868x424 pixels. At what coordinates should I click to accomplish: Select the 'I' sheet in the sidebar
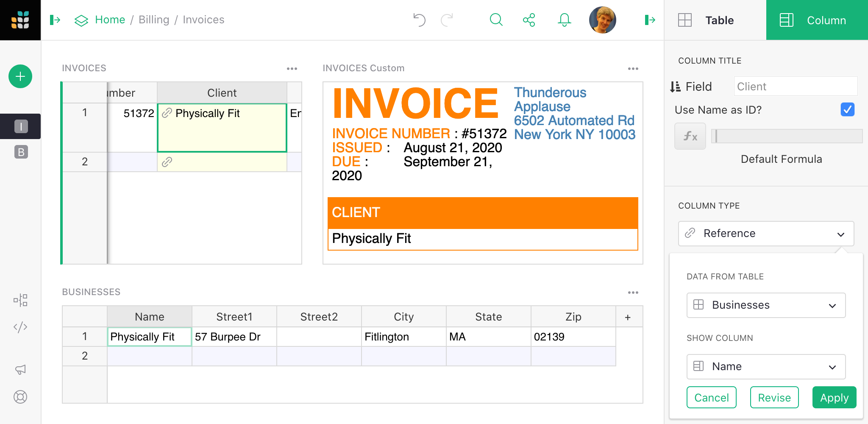(20, 126)
